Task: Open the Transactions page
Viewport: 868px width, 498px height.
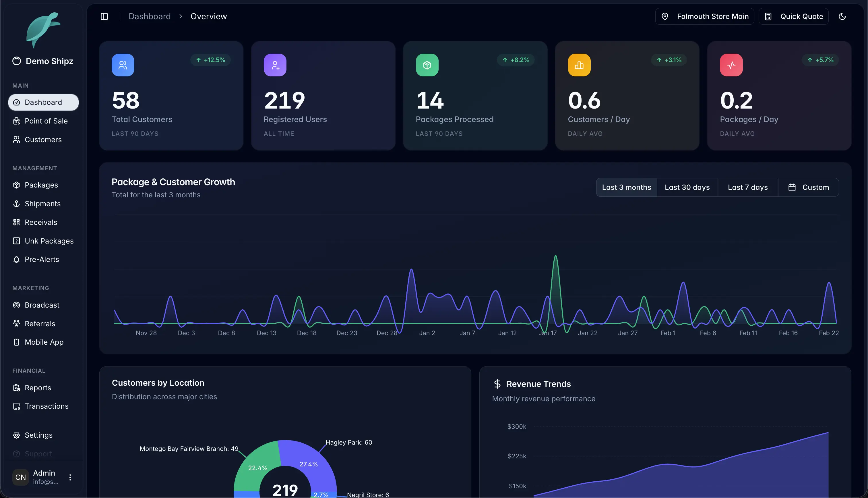Action: click(x=46, y=406)
